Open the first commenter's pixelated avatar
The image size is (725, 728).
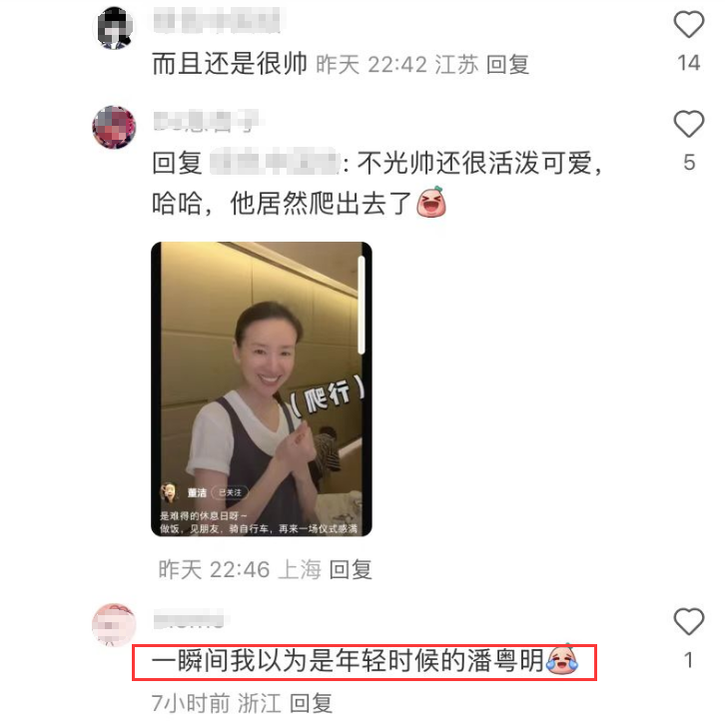114,28
